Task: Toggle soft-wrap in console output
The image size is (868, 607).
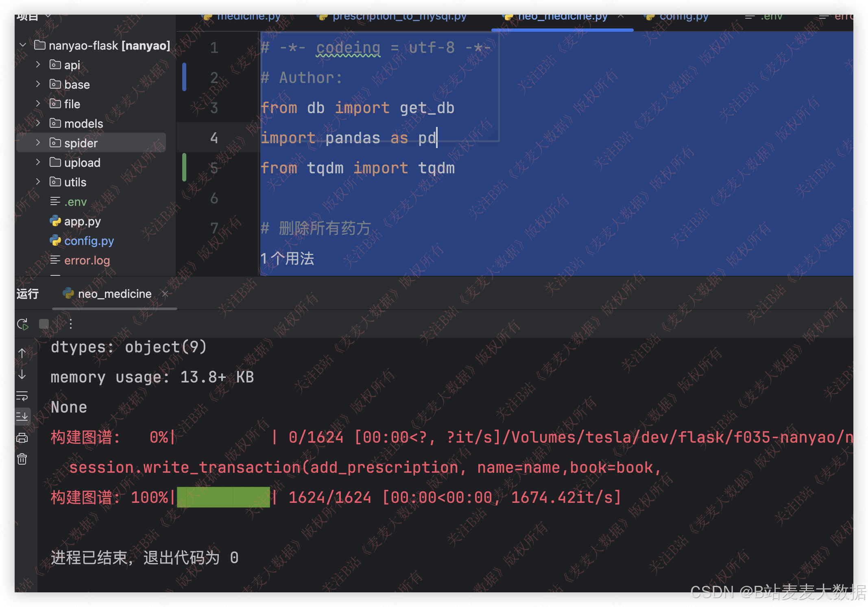Action: [22, 395]
